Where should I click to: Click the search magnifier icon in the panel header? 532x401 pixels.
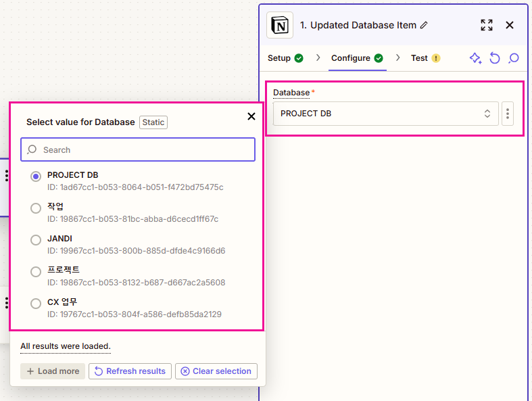514,58
